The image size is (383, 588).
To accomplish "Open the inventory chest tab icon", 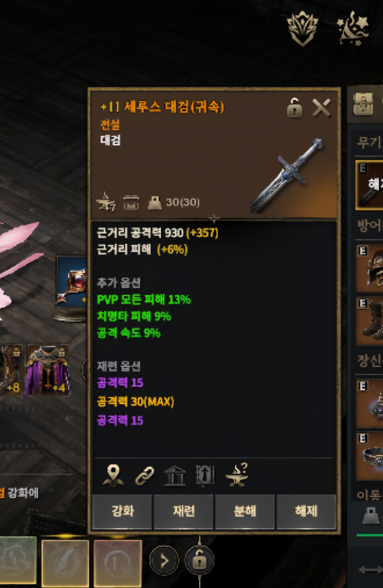I will click(x=363, y=105).
